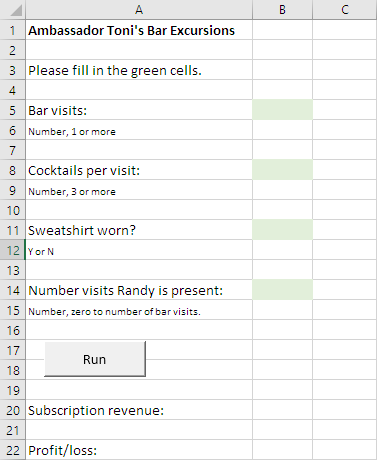Select row 1 header

point(13,30)
